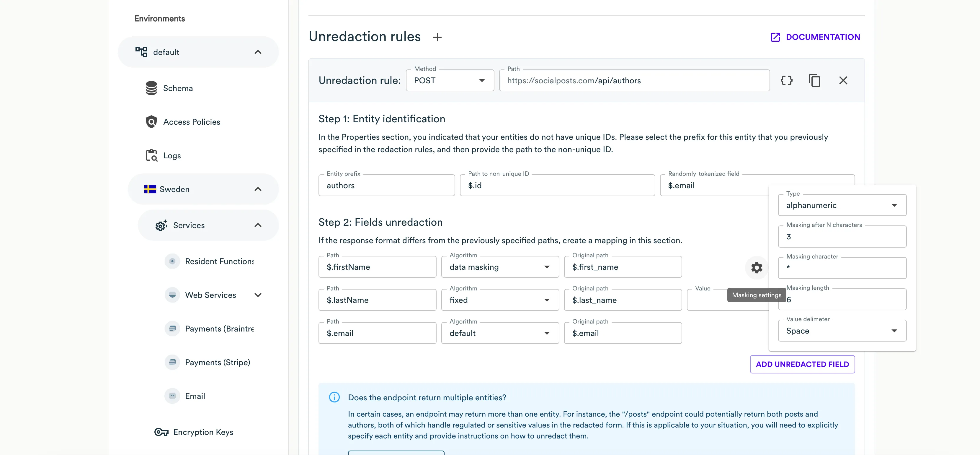The width and height of the screenshot is (980, 455).
Task: Click the plus icon to add unredaction rule
Action: (437, 37)
